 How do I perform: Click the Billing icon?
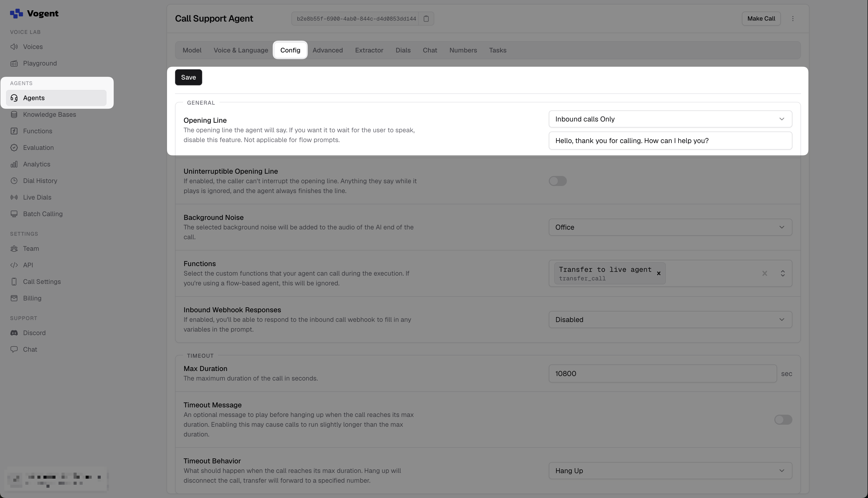[x=14, y=298]
